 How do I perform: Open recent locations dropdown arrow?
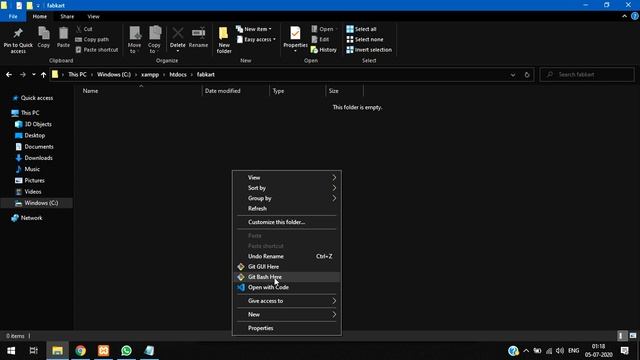coord(33,75)
